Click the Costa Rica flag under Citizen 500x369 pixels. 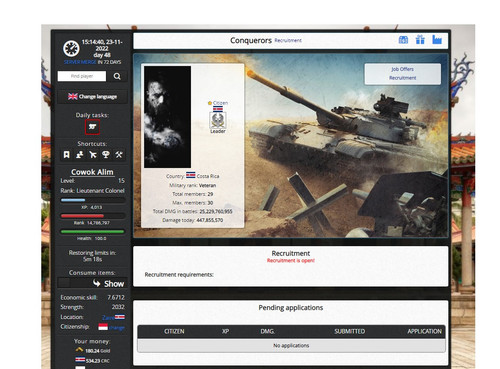[218, 109]
